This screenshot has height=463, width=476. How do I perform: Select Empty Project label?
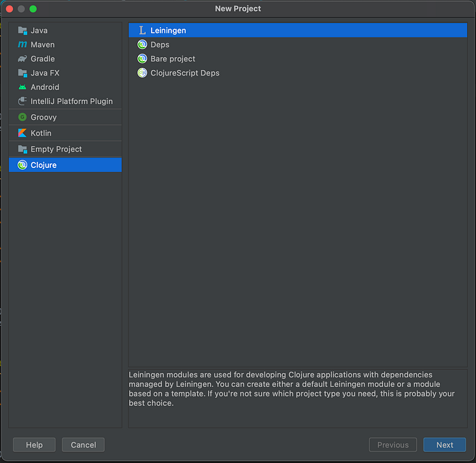(x=56, y=150)
